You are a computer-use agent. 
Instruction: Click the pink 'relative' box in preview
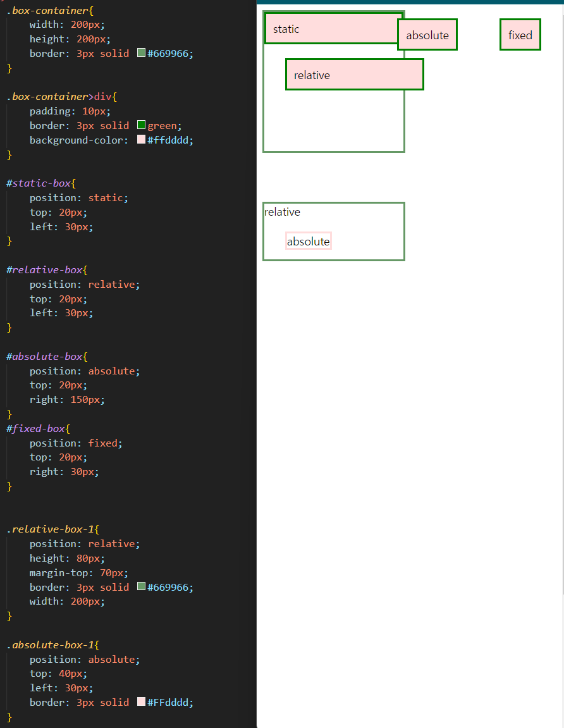click(355, 75)
